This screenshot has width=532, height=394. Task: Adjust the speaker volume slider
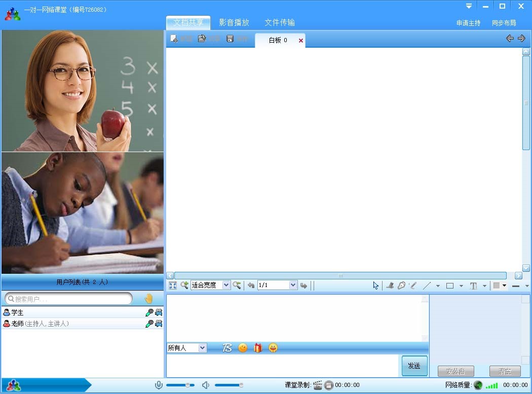(x=229, y=385)
